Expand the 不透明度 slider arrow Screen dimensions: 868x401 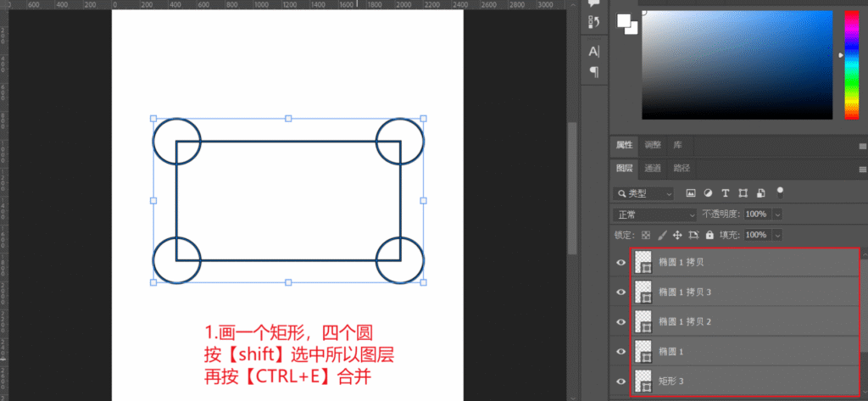(778, 214)
